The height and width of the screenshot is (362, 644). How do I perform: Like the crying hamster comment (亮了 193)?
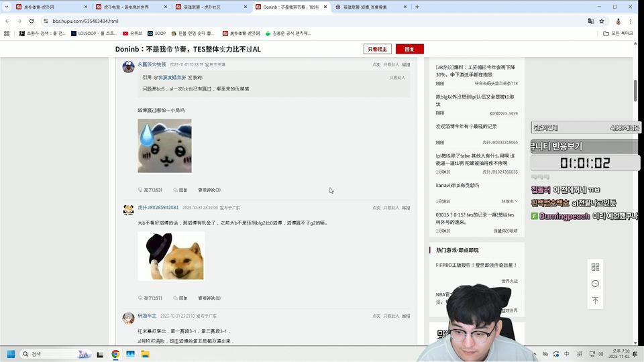[x=150, y=190]
